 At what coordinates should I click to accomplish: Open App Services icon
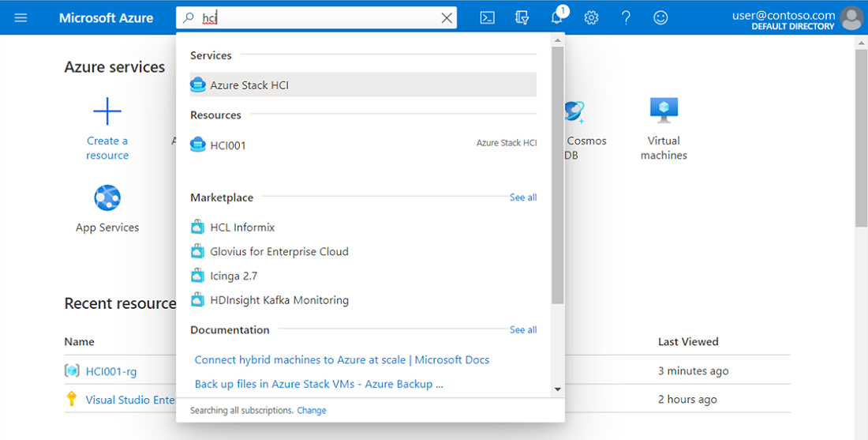[x=107, y=197]
